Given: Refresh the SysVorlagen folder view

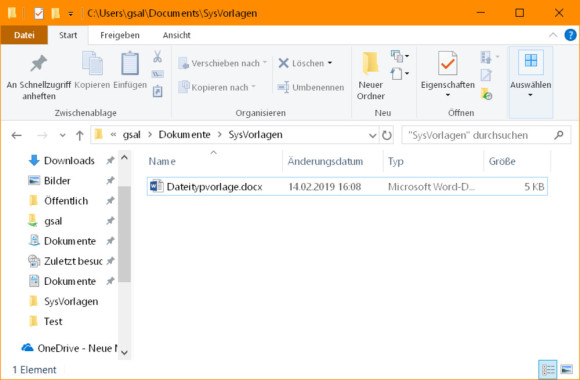Looking at the screenshot, I should [x=387, y=135].
